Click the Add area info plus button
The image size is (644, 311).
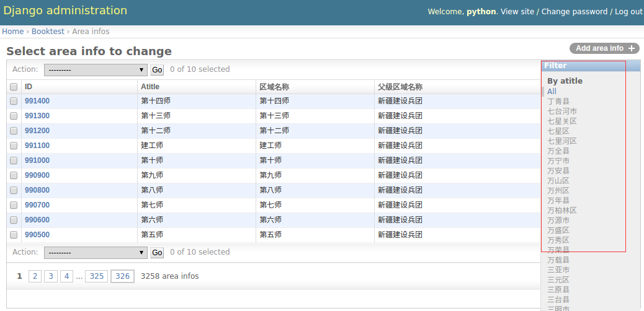tap(604, 48)
